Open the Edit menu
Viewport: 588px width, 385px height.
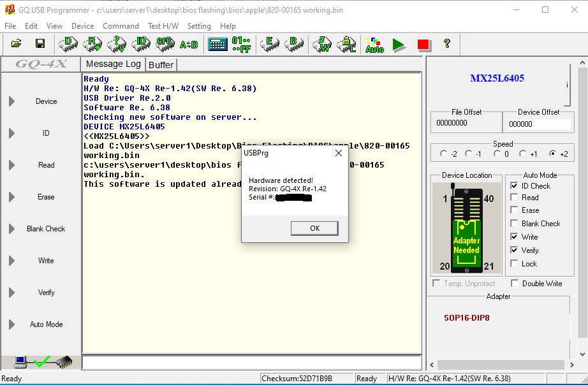point(31,26)
